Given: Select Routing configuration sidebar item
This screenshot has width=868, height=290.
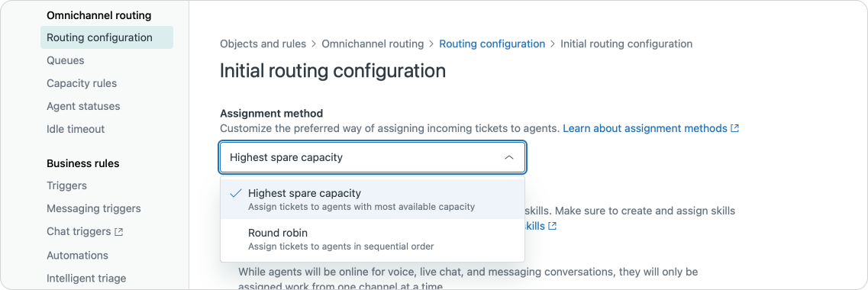Looking at the screenshot, I should pyautogui.click(x=107, y=37).
